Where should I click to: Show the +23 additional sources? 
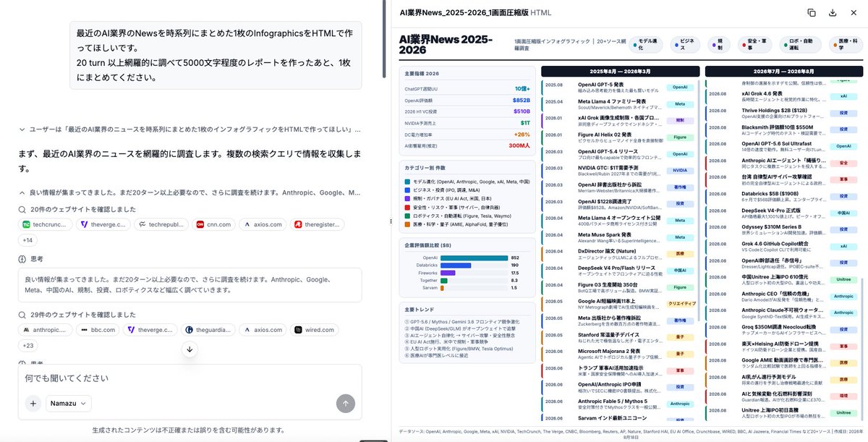tap(28, 345)
